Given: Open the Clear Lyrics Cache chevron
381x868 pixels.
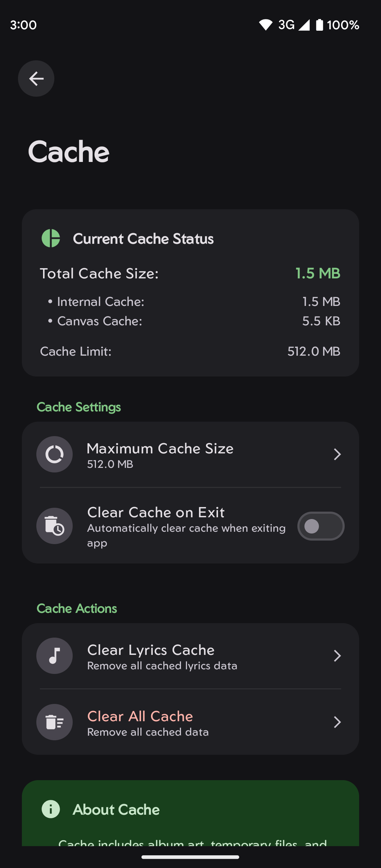Looking at the screenshot, I should click(x=337, y=656).
